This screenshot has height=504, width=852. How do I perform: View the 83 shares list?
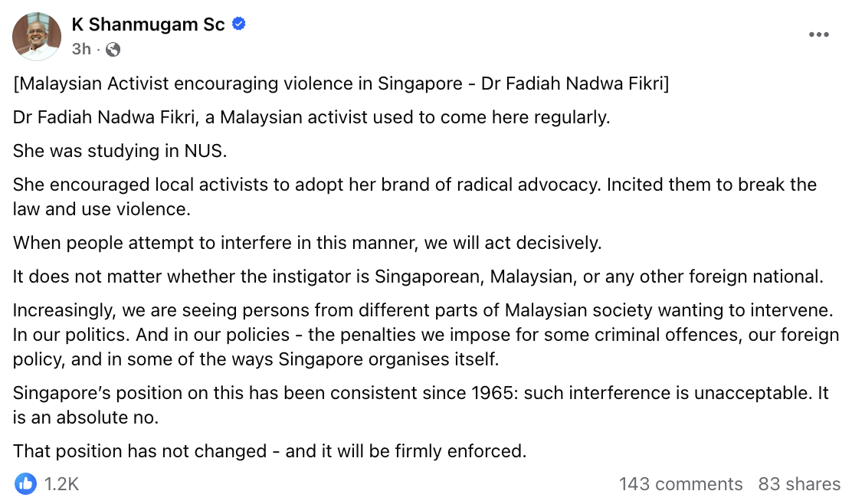click(x=799, y=484)
